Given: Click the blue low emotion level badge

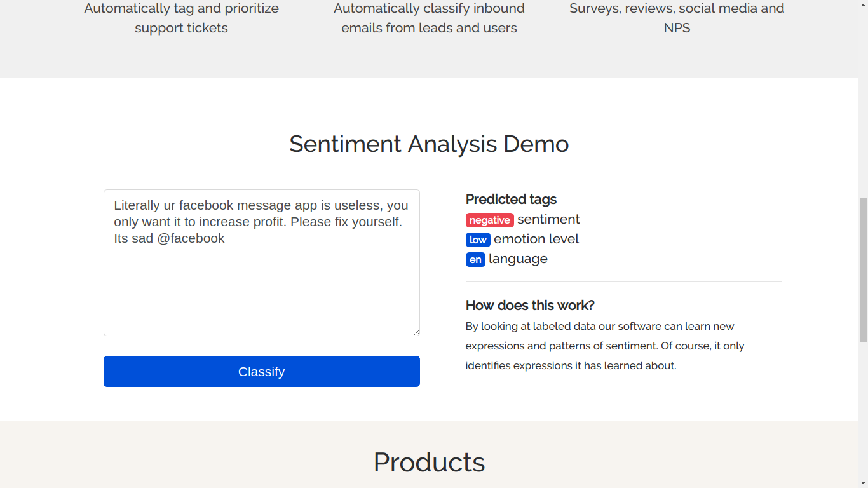Looking at the screenshot, I should (478, 240).
